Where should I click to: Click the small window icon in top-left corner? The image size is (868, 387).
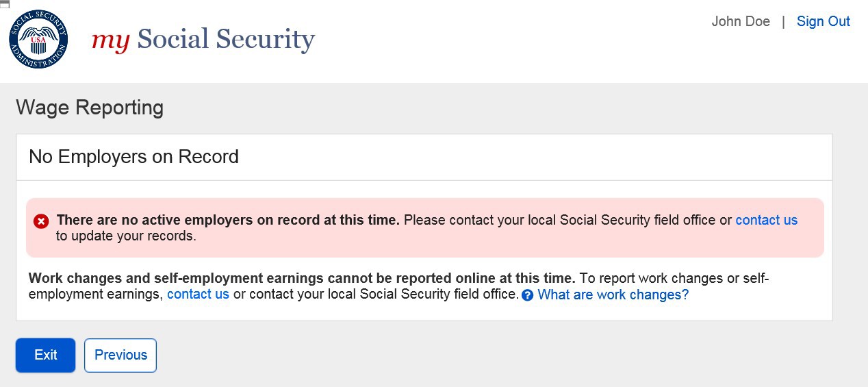point(5,4)
